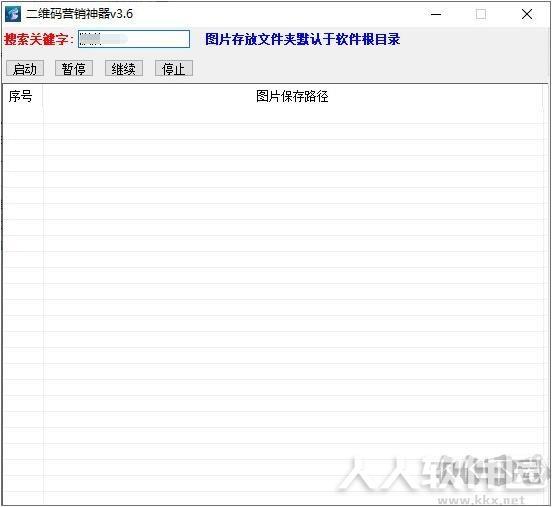This screenshot has width=552, height=507.
Task: Click the 二维码营销神器v3.6 title text
Action: click(x=80, y=14)
